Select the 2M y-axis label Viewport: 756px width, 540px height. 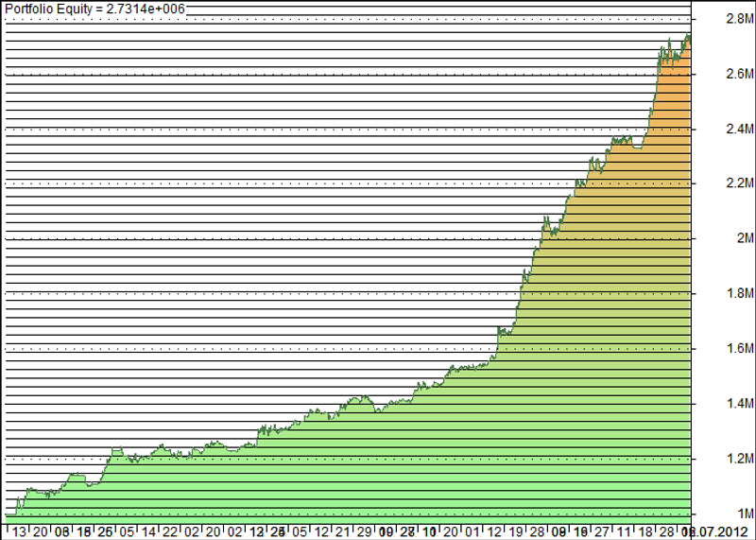(x=745, y=238)
